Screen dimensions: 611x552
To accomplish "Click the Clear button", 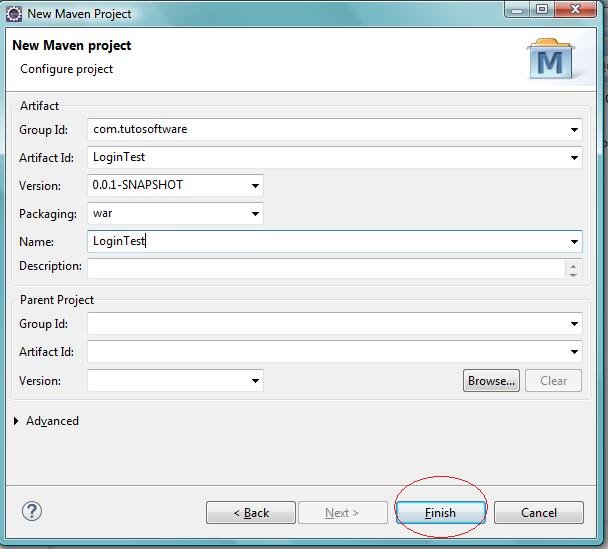I will (x=553, y=381).
